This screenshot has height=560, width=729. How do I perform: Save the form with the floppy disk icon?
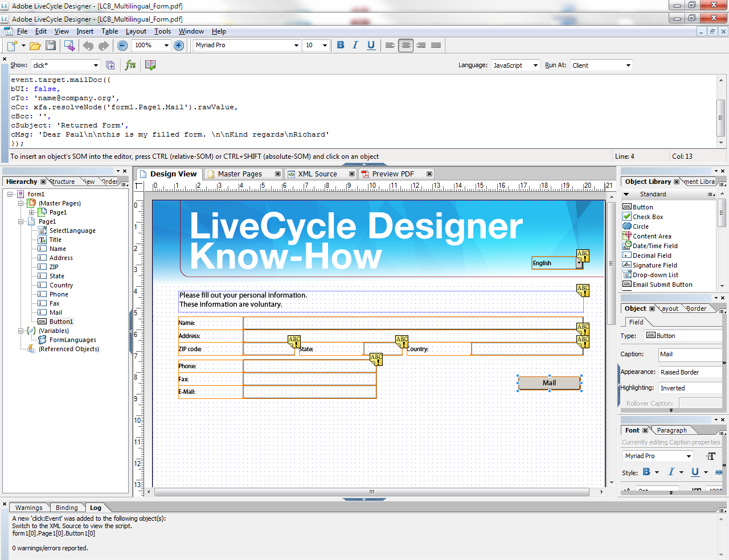click(x=51, y=46)
